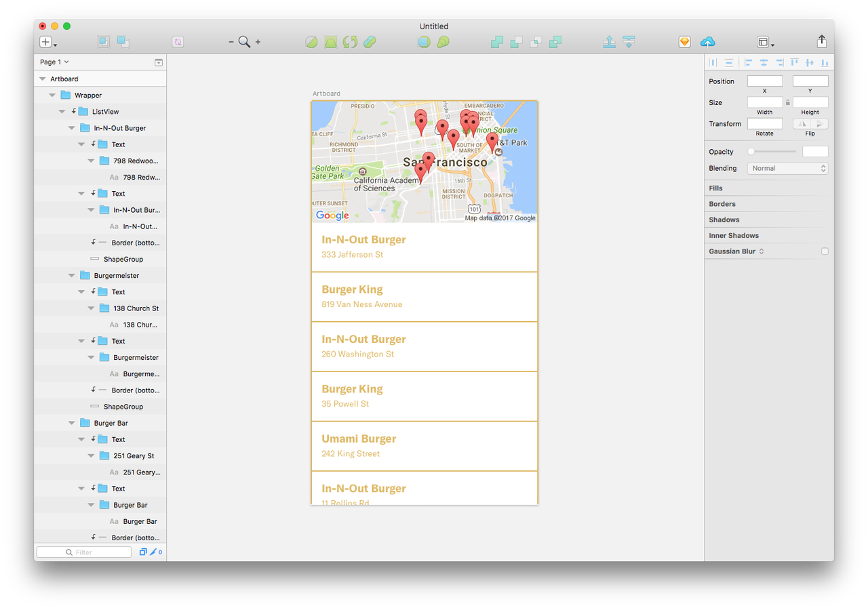Zoom in with the plus button

(x=258, y=42)
